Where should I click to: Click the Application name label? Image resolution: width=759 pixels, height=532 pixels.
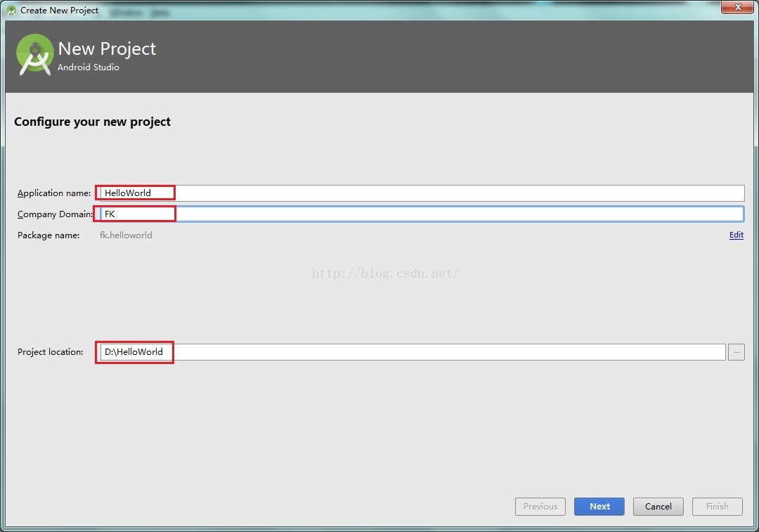[x=54, y=193]
